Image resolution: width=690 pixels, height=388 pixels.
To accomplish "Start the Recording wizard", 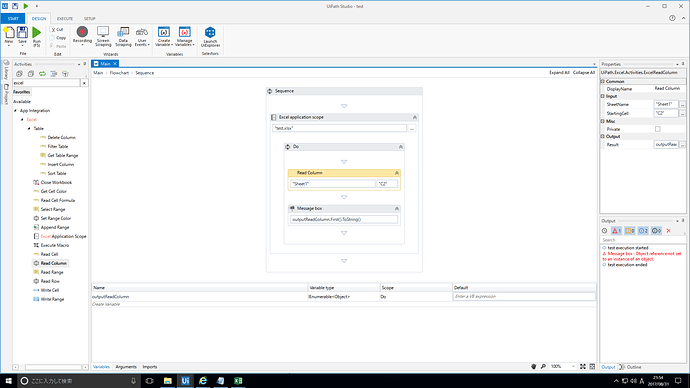I will coord(82,32).
